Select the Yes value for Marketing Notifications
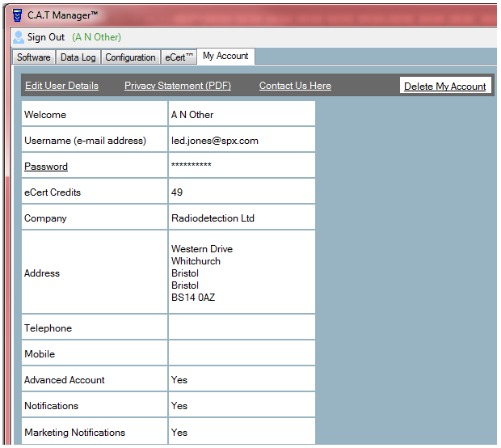Screen dimensions: 501x448 click(179, 433)
